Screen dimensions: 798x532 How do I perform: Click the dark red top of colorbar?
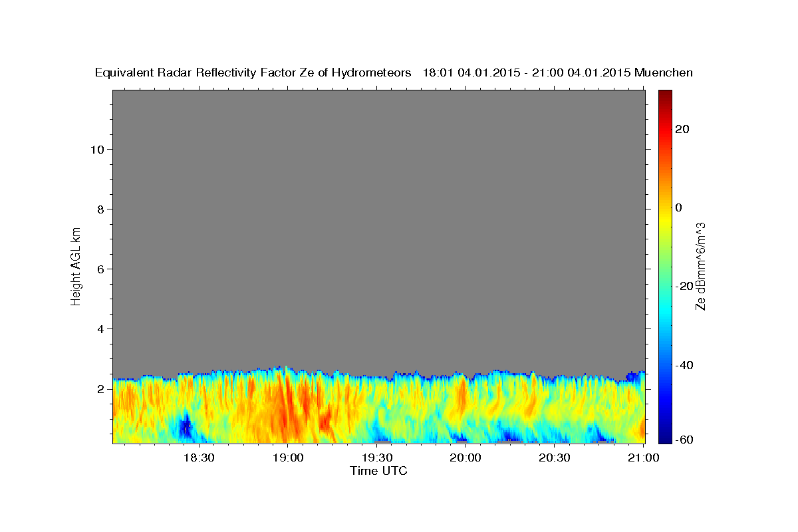664,96
